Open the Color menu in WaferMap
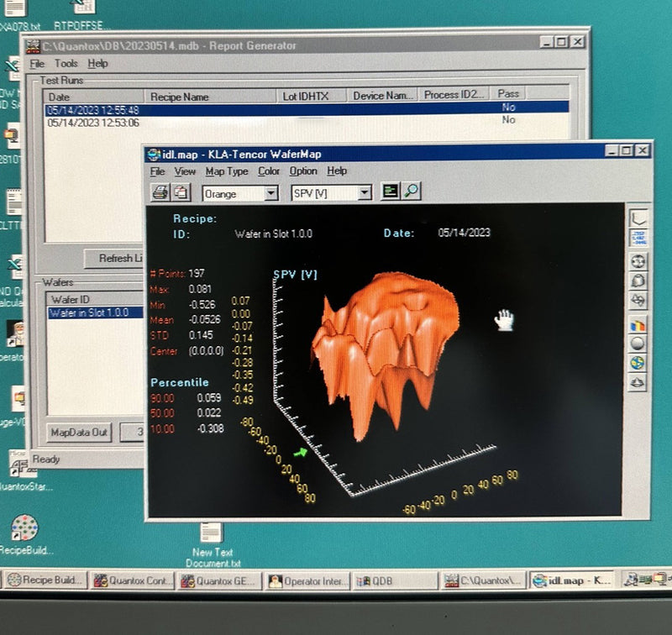Image resolution: width=672 pixels, height=635 pixels. point(270,171)
